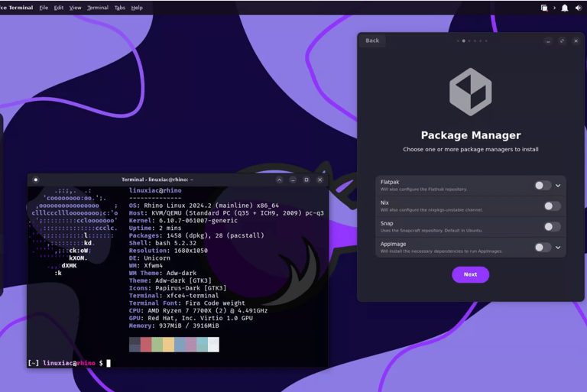This screenshot has height=392, width=587.
Task: Click the volume speaker icon in panel
Action: click(579, 8)
